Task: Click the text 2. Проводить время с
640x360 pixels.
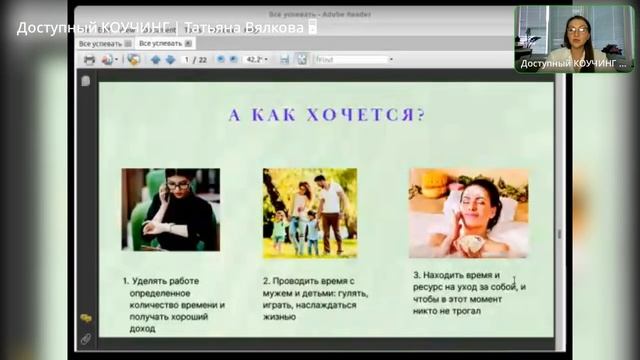Action: pyautogui.click(x=309, y=281)
